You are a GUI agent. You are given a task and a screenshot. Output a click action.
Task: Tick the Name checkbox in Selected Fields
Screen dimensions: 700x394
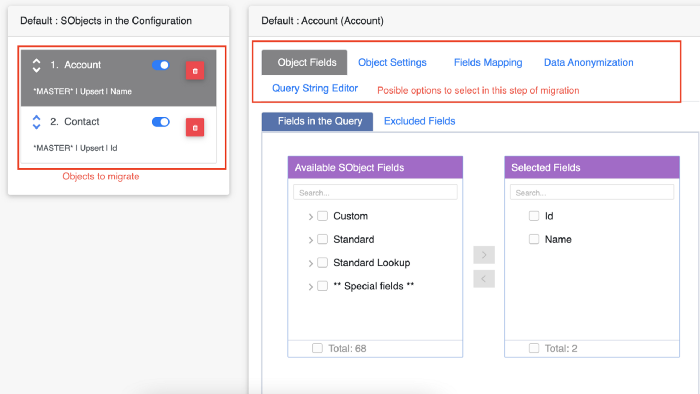click(534, 239)
